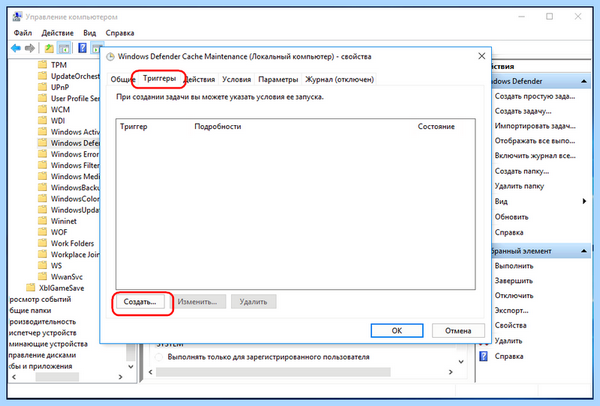Click the Создать... button

click(x=140, y=302)
